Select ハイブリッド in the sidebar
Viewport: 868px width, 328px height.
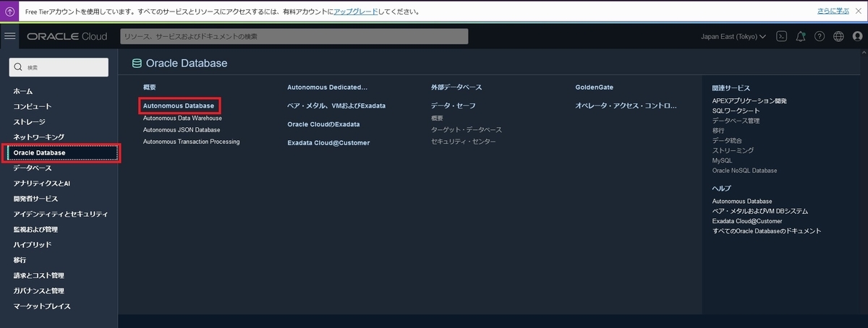33,245
